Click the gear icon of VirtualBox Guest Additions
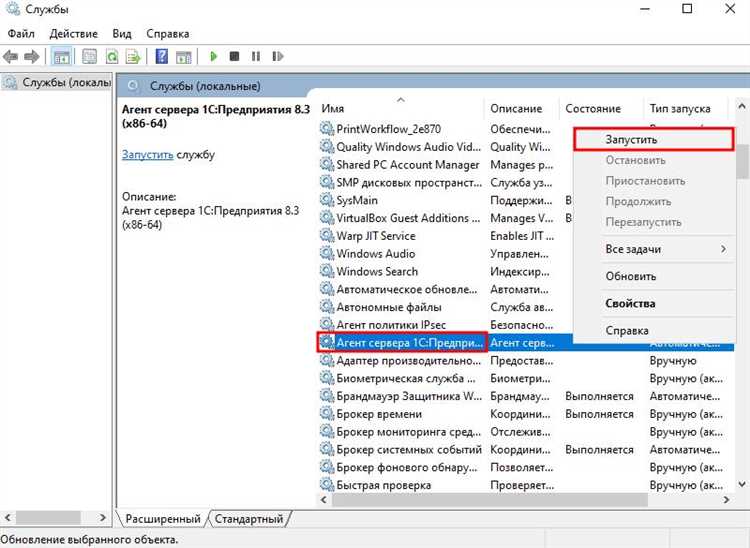Image resolution: width=750 pixels, height=548 pixels. (327, 218)
